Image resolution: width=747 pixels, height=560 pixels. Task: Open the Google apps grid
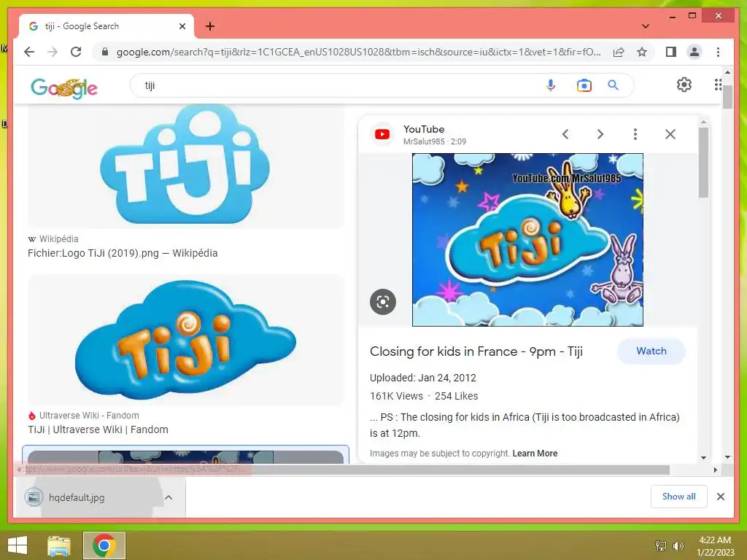click(x=718, y=85)
